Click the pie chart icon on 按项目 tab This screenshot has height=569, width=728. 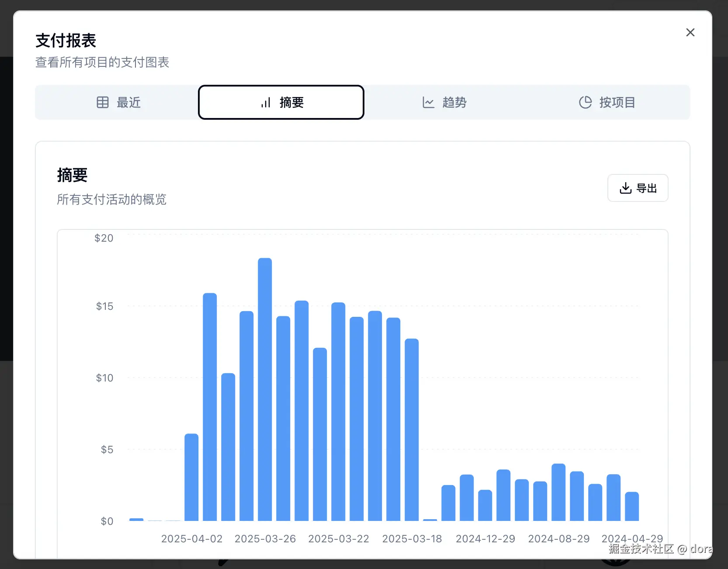click(586, 102)
